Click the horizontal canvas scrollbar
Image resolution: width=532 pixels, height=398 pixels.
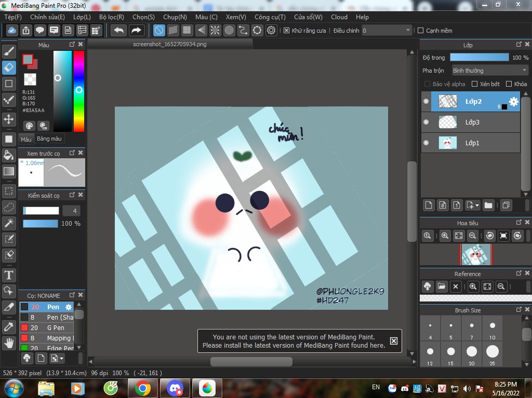(251, 362)
